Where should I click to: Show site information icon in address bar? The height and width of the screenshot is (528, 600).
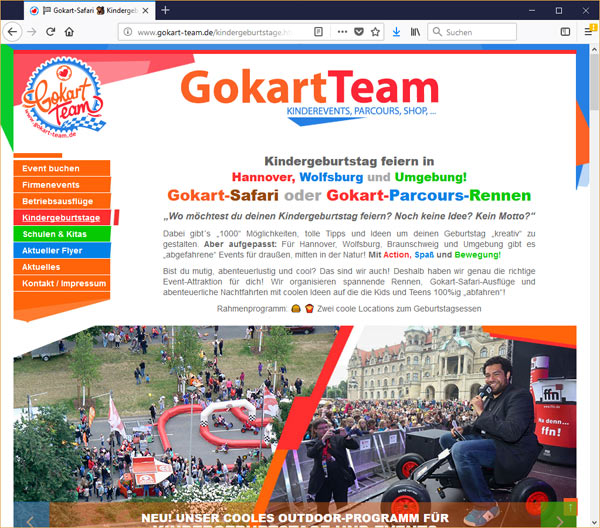pyautogui.click(x=128, y=32)
